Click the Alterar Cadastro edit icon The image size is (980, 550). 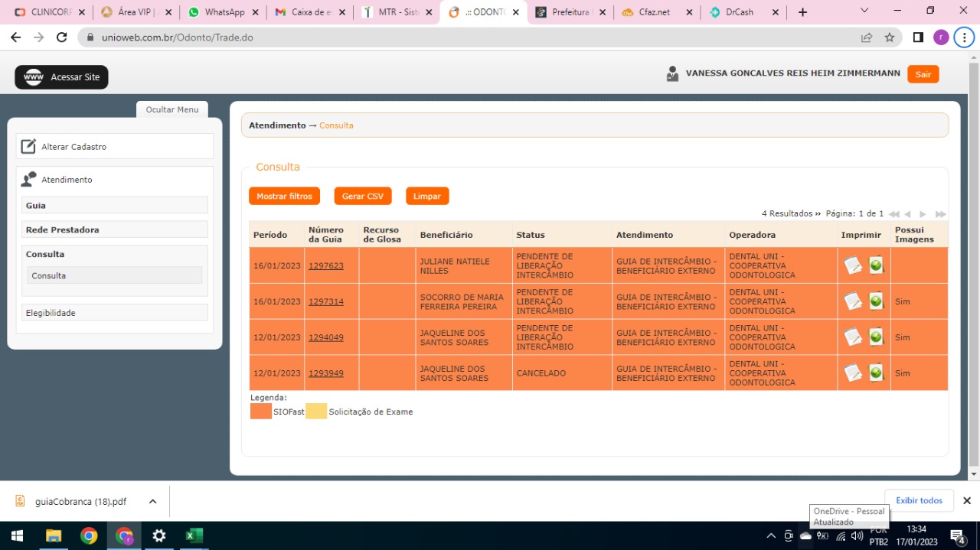28,146
